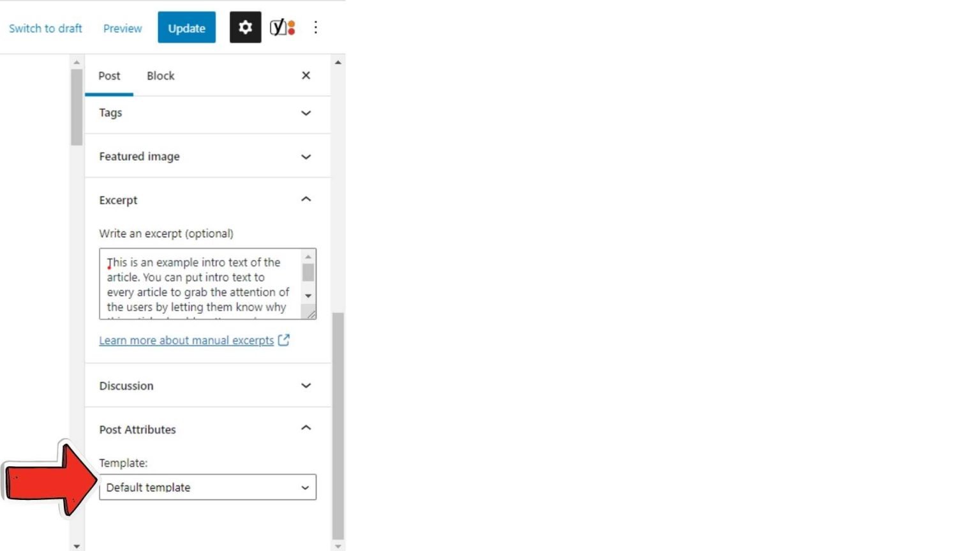Screen dimensions: 980x551
Task: Click inside the excerpt text area
Action: point(200,284)
